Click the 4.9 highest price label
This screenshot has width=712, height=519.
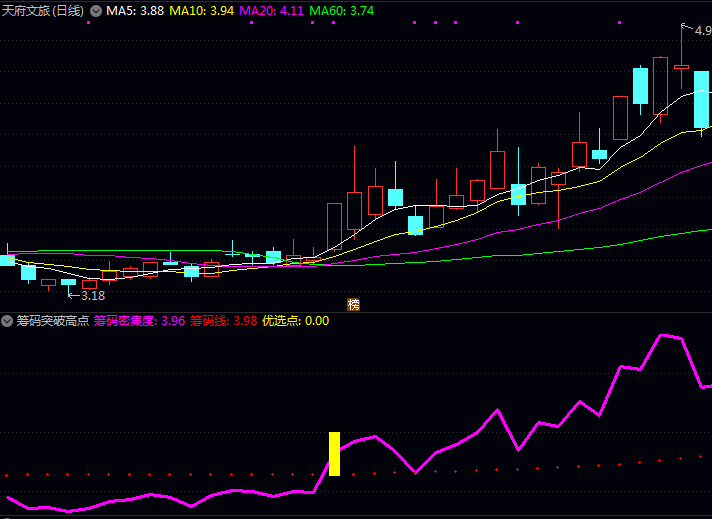(703, 30)
